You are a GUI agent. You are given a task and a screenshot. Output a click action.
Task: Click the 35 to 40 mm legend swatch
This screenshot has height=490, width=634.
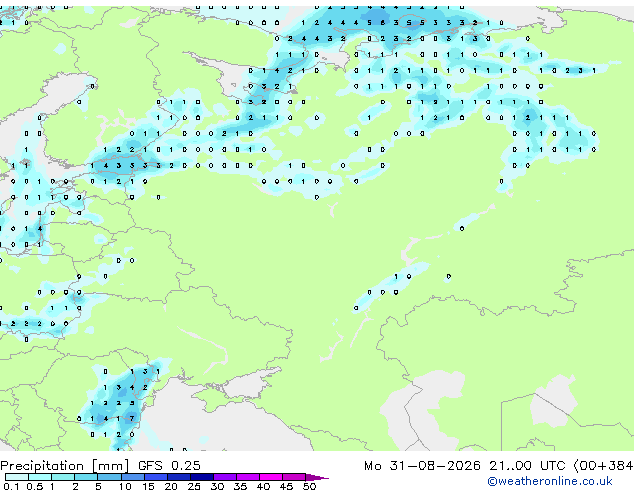[x=247, y=477]
